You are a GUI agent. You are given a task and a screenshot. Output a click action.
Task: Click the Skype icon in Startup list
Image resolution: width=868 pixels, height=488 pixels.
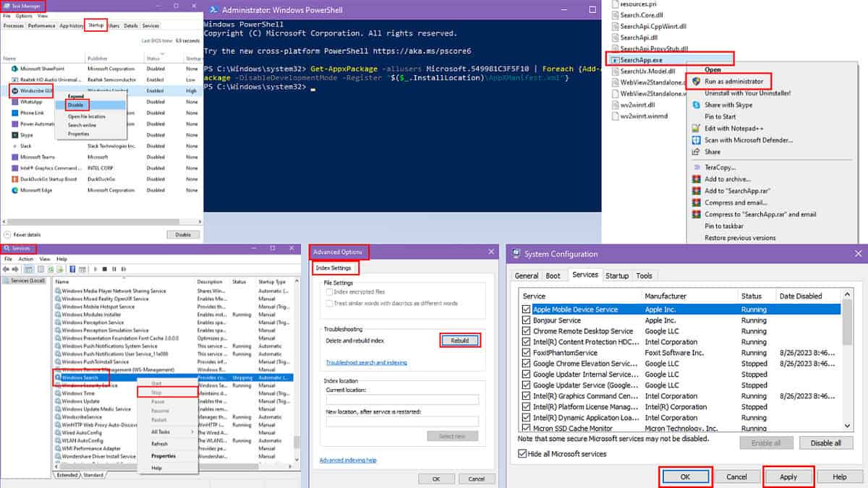[x=14, y=134]
